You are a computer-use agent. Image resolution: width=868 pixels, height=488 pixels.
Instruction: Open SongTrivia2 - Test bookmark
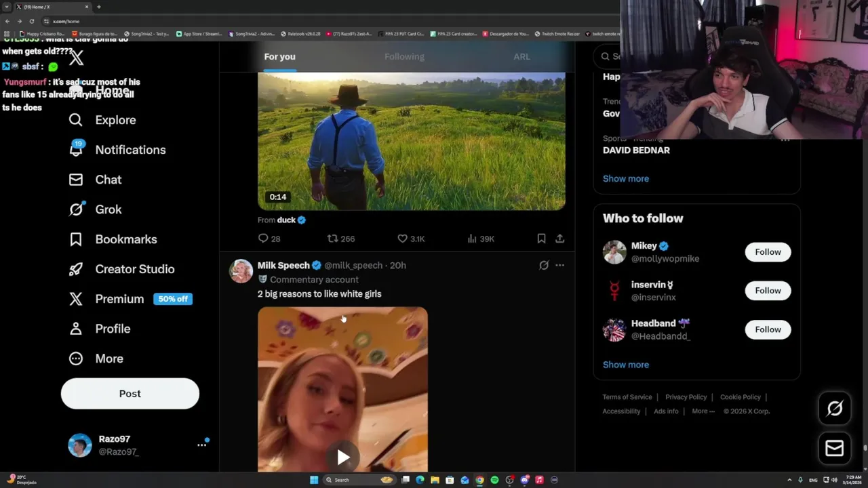pyautogui.click(x=146, y=34)
